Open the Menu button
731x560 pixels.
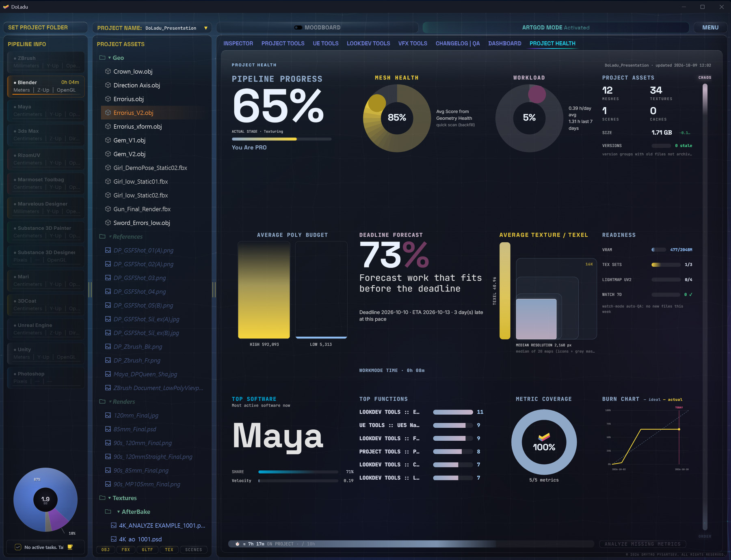click(710, 28)
